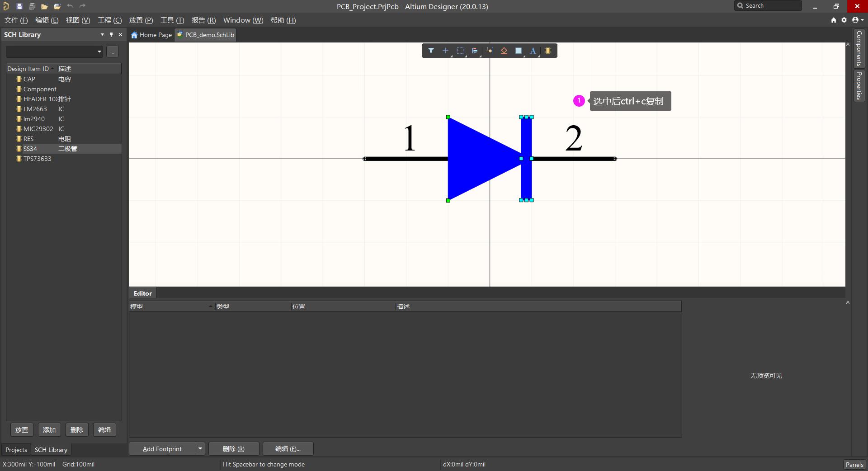Click the Search field in title bar

(x=768, y=6)
